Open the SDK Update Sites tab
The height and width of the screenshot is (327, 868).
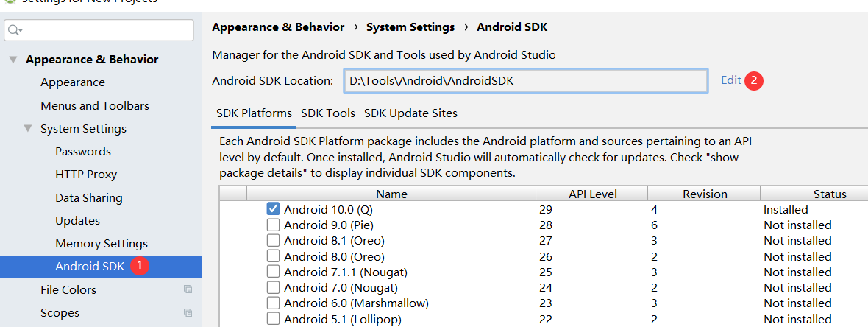pos(410,113)
